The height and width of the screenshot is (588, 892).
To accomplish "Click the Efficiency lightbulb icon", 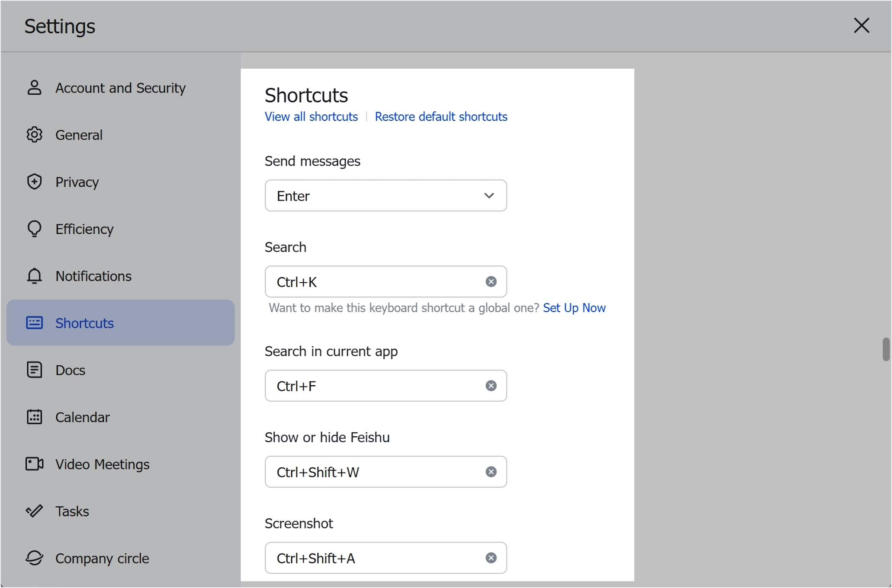I will 34,229.
